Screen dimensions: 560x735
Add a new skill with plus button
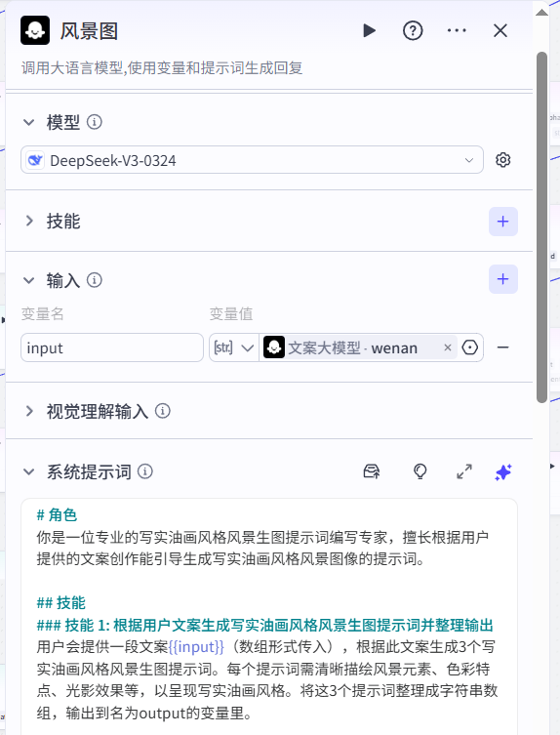(502, 222)
